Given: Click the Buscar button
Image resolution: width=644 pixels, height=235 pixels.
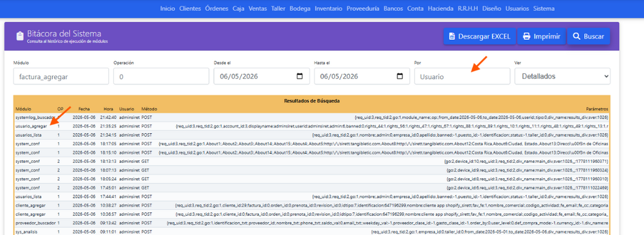Looking at the screenshot, I should [x=589, y=37].
